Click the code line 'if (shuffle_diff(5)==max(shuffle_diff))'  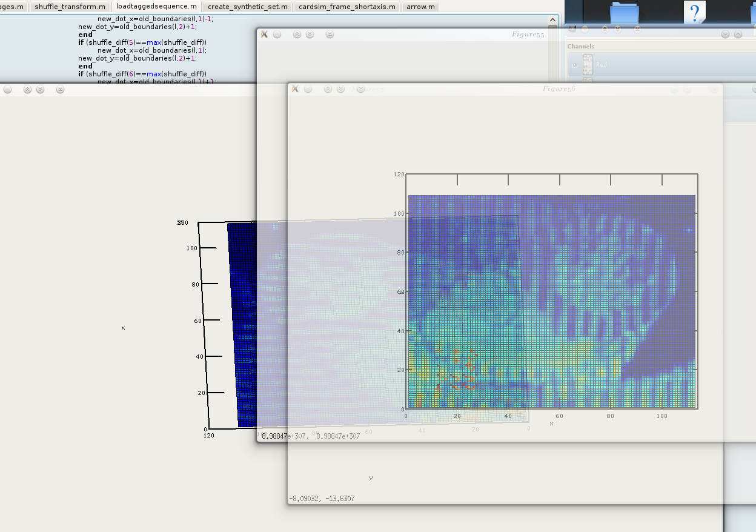click(x=142, y=42)
